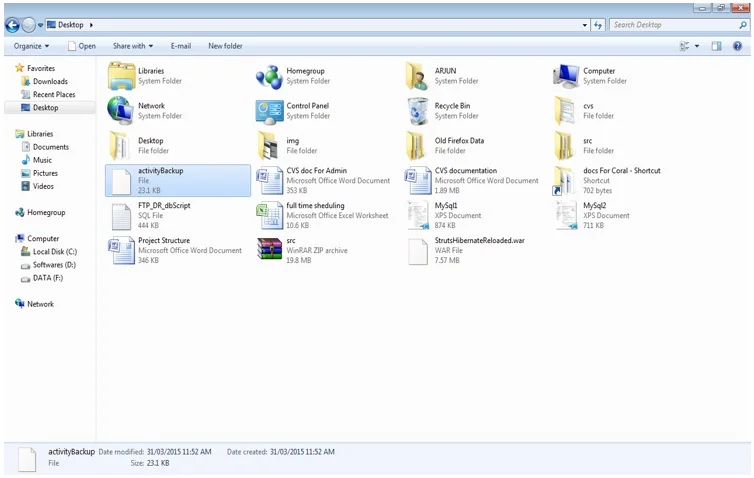754x478 pixels.
Task: Select StrutsHibernateReloaded.war file icon
Action: pyautogui.click(x=418, y=251)
